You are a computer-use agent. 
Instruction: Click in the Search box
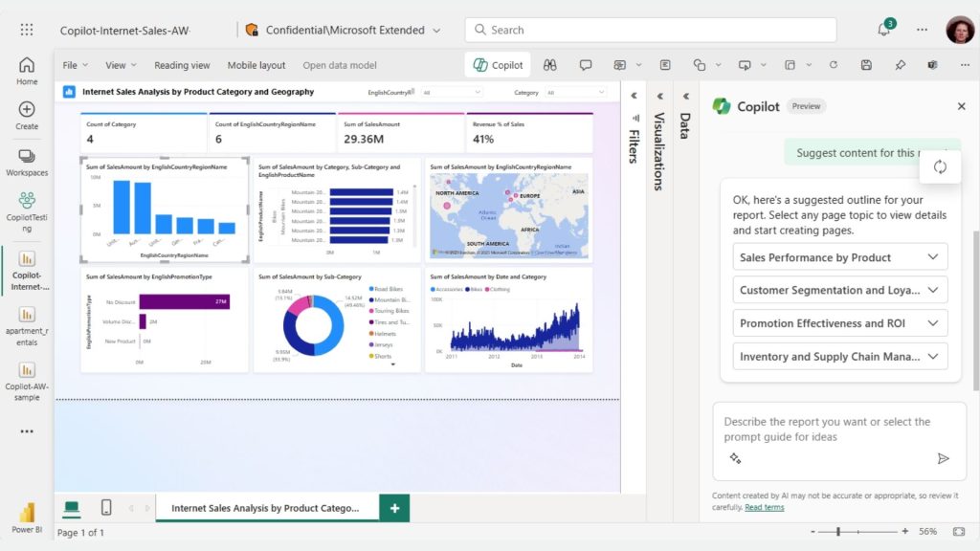point(650,30)
